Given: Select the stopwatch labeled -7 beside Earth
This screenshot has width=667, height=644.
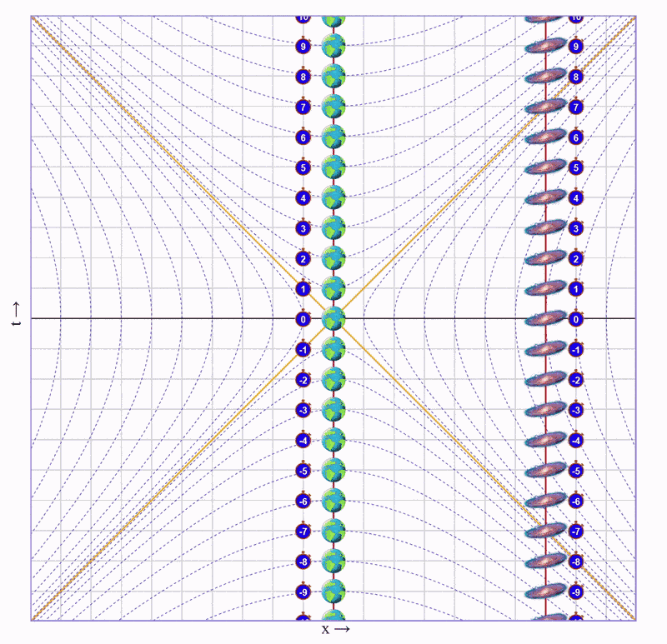Looking at the screenshot, I should pyautogui.click(x=303, y=531).
